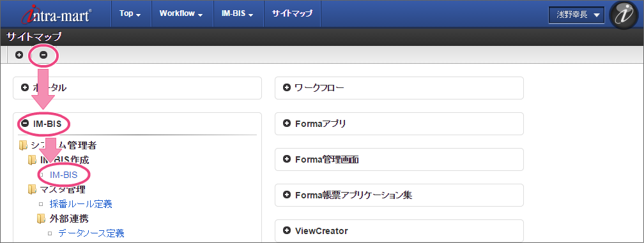Click the intra-mart logo

click(x=57, y=13)
